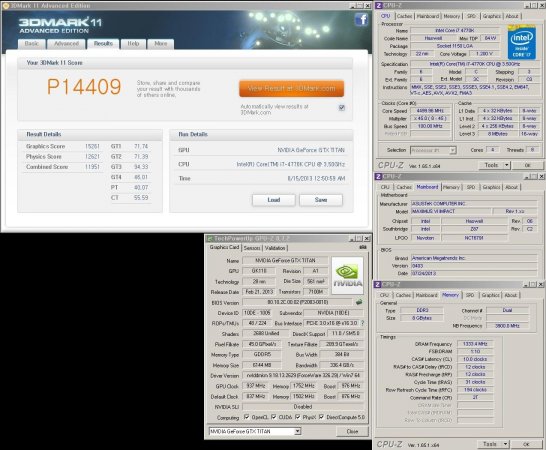Click the GPU-Z title bar app icon
This screenshot has width=546, height=450.
(x=210, y=239)
